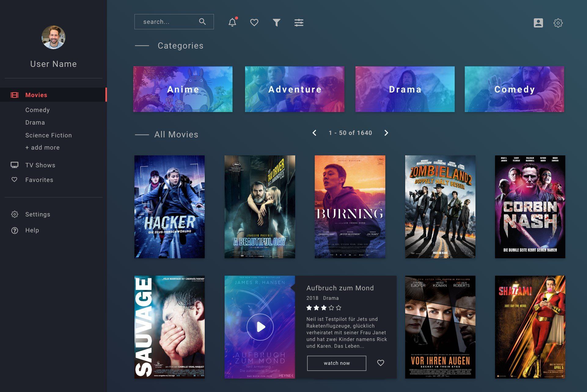This screenshot has width=587, height=392.
Task: Click the movie description starting 'Neil ist Testpilot'
Action: point(347,332)
